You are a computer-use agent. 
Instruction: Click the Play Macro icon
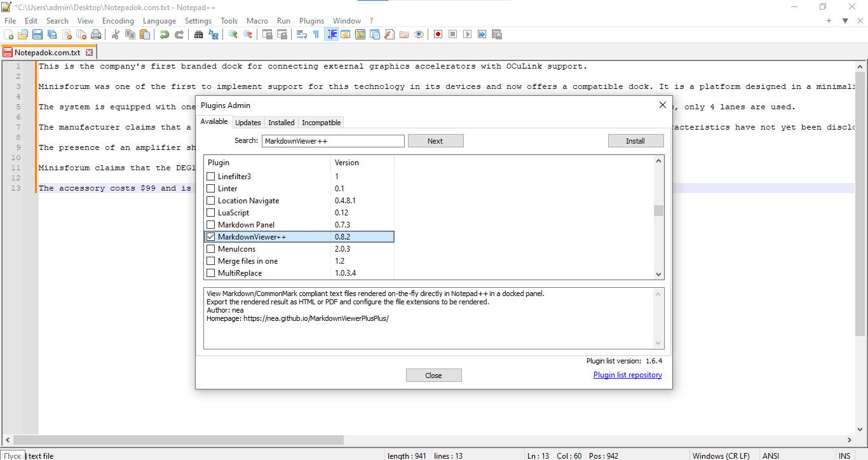pos(467,34)
